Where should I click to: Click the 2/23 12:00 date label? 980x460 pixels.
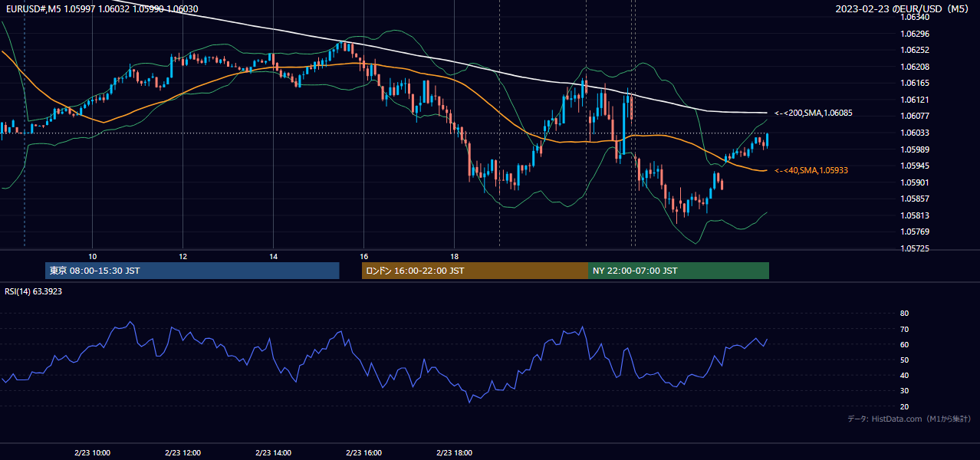183,452
